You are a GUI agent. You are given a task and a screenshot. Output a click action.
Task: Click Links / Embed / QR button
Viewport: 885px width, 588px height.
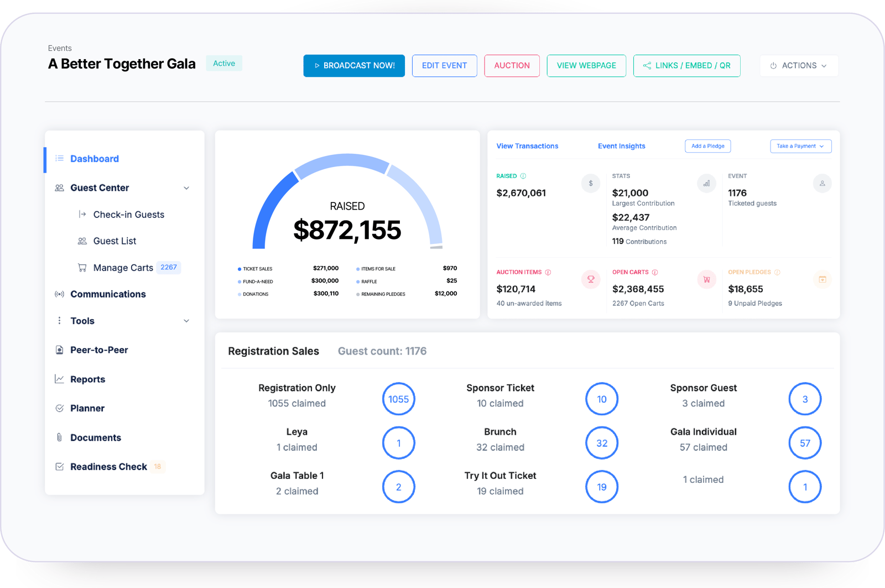click(x=687, y=66)
